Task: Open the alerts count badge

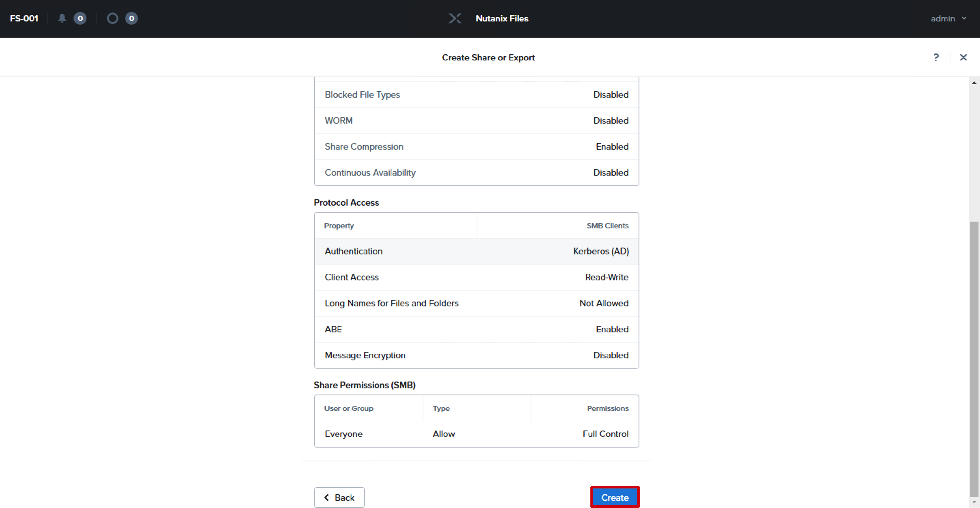Action: (80, 18)
